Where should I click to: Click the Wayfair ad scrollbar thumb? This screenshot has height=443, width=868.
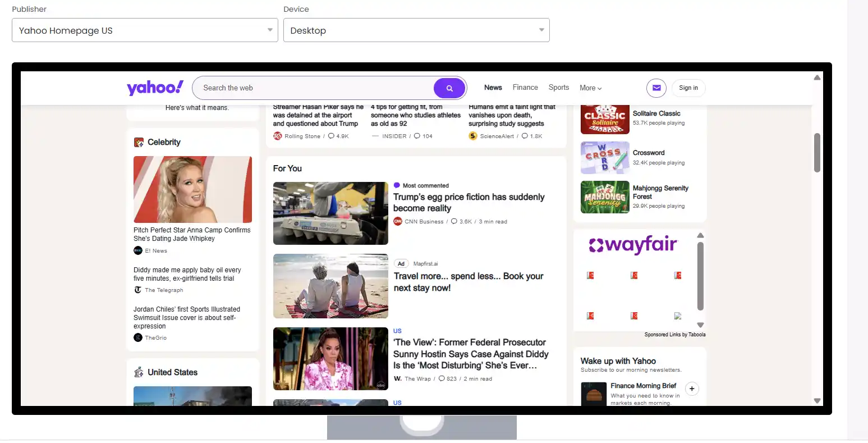(700, 276)
